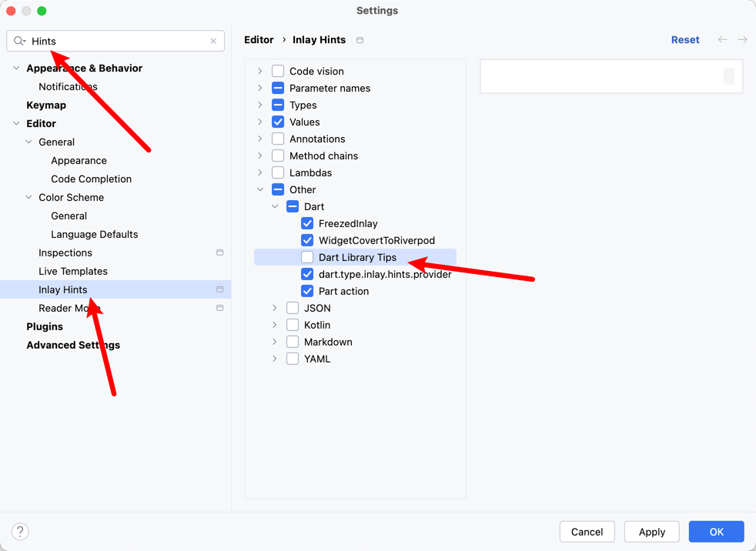
Task: Uncheck the FreezedInlay checkbox
Action: (x=307, y=223)
